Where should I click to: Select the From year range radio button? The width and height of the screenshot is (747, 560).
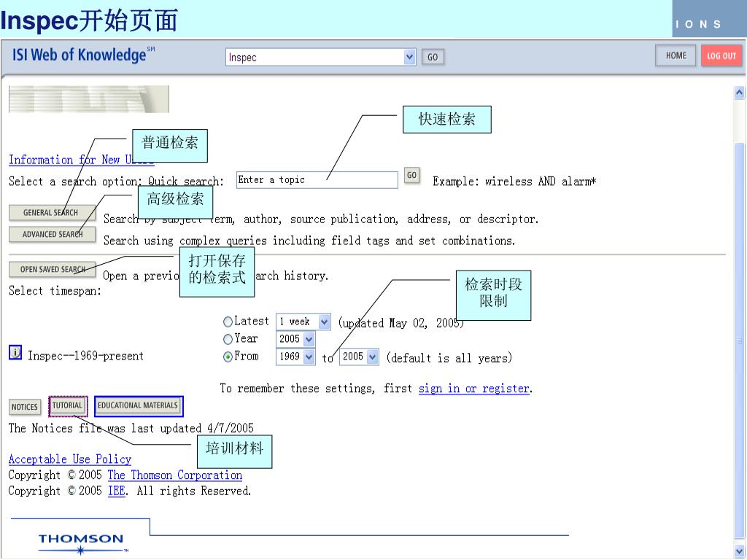pos(228,357)
